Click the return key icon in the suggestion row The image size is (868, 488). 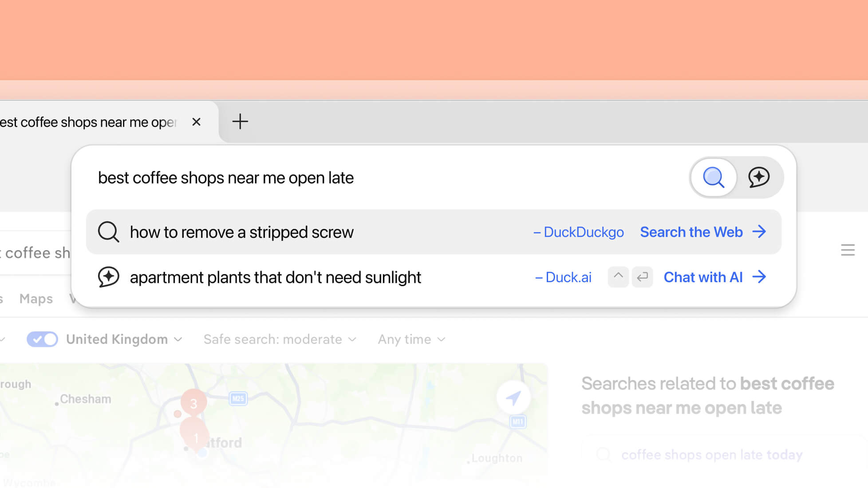(x=642, y=277)
